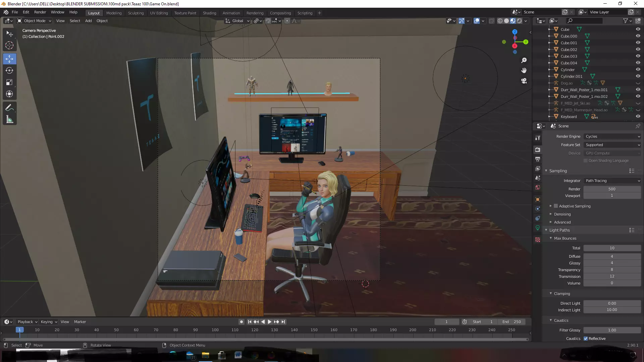The width and height of the screenshot is (644, 362).
Task: Open the Render menu
Action: coord(40,12)
